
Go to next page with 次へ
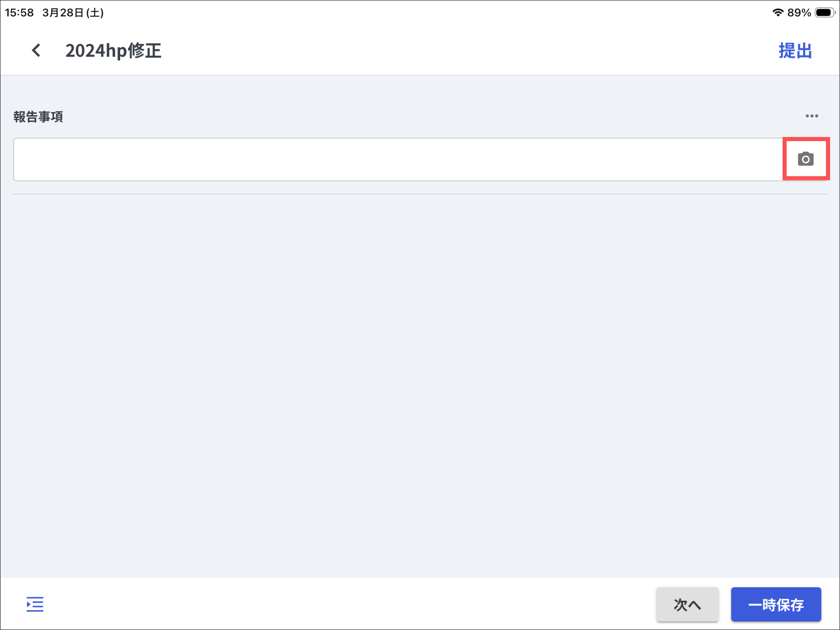[x=687, y=605]
